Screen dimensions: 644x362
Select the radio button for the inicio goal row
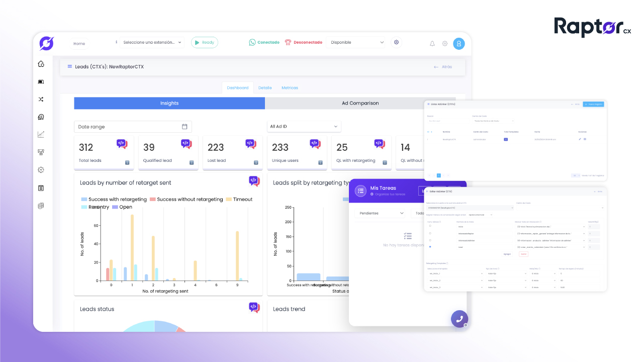[x=430, y=226]
